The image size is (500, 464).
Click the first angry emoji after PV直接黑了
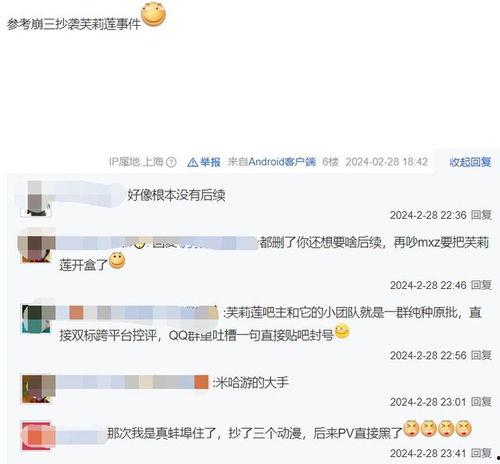pyautogui.click(x=411, y=429)
